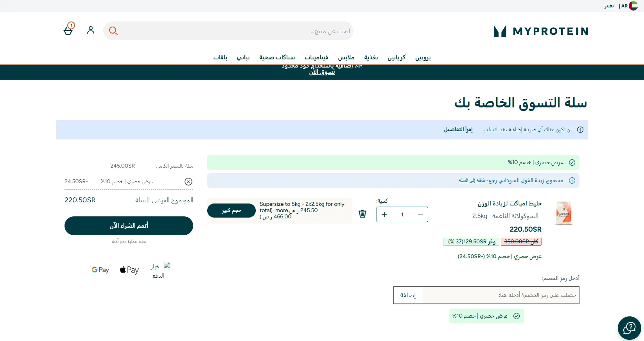The height and width of the screenshot is (341, 644).
Task: Click the هذه عملية دفع آمنة text
Action: point(129,242)
